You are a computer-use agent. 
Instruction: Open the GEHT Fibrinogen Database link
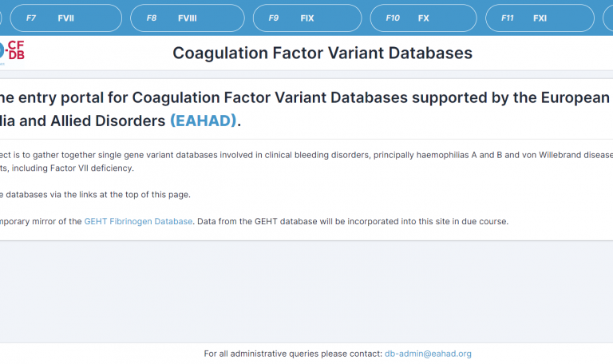(138, 221)
